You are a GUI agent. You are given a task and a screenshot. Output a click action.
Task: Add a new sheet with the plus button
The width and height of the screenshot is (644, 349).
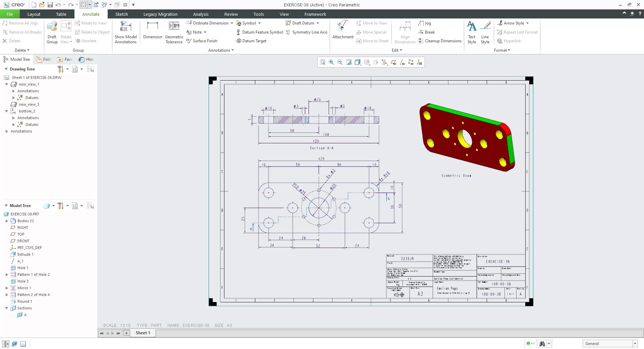[126, 333]
